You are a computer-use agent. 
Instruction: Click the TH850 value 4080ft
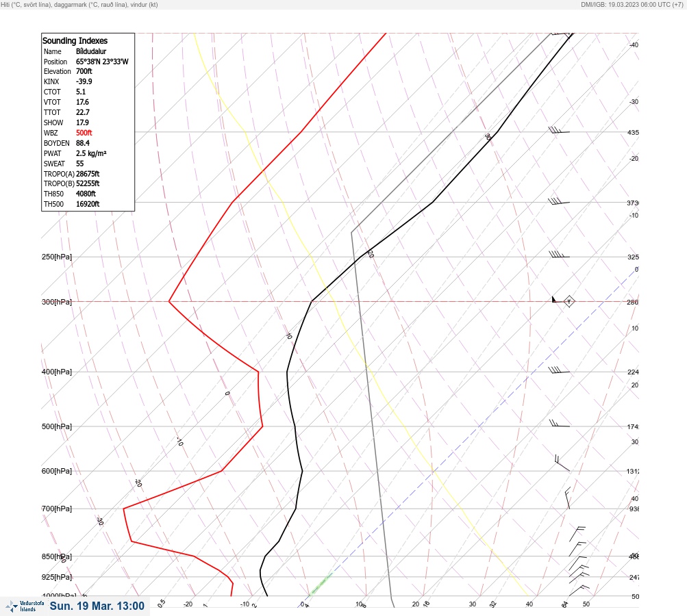[86, 194]
